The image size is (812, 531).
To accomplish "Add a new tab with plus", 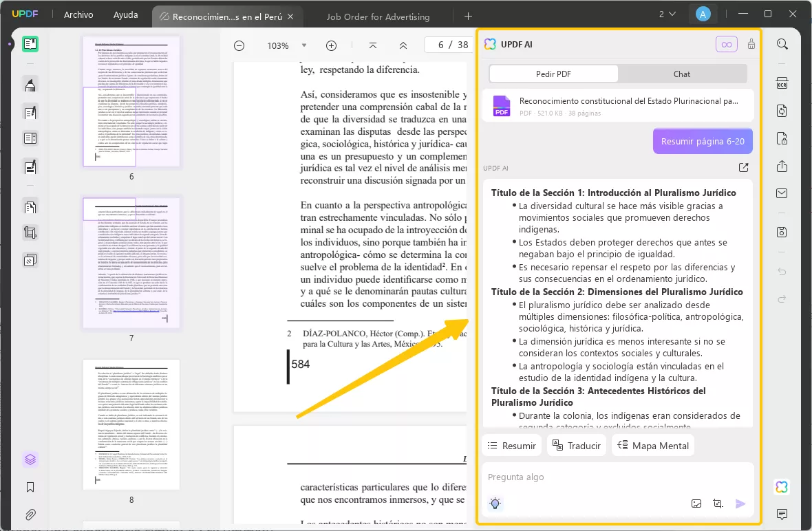I will (x=468, y=16).
